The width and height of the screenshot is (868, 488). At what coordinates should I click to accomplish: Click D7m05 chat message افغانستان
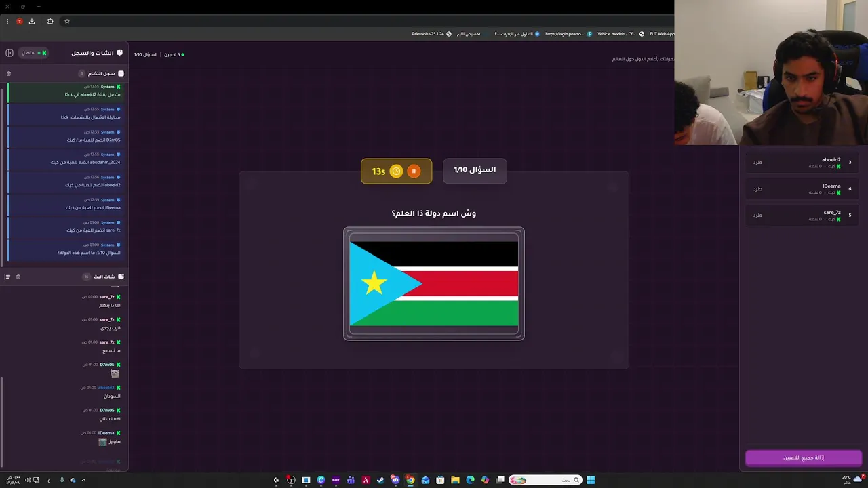click(x=110, y=419)
